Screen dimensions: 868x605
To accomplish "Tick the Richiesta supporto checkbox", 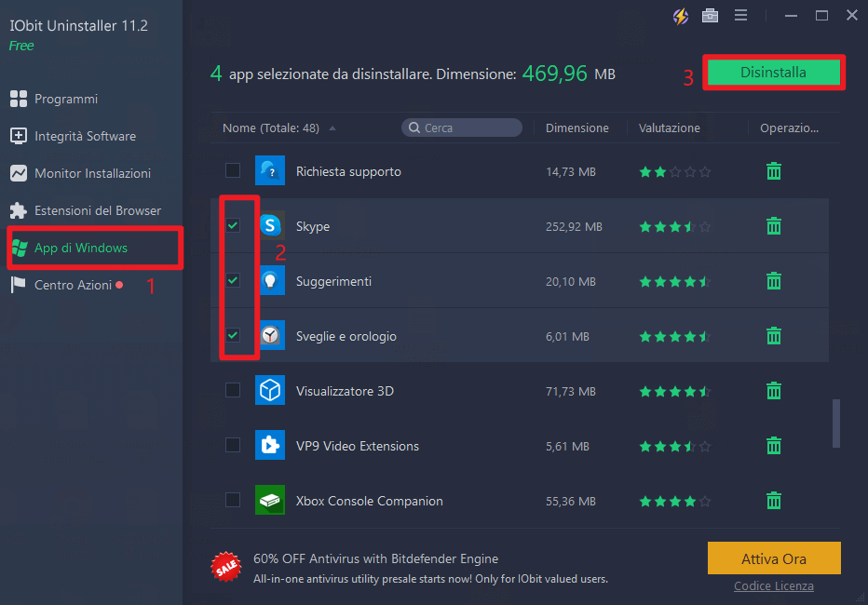I will tap(233, 170).
